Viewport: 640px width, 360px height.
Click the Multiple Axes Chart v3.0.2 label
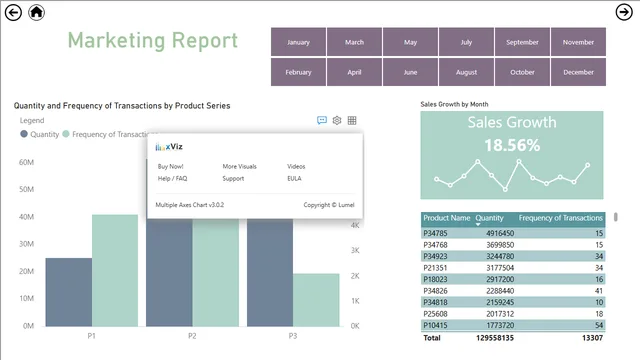click(x=190, y=204)
